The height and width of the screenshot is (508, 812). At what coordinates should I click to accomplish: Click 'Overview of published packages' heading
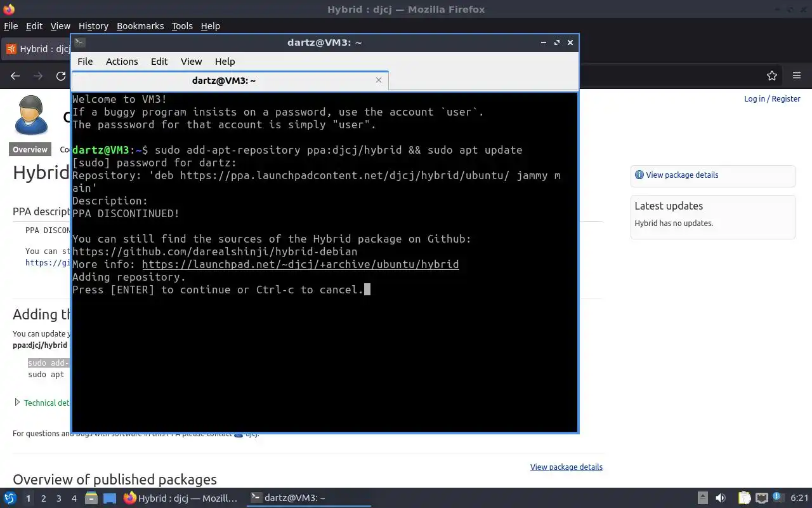[115, 479]
